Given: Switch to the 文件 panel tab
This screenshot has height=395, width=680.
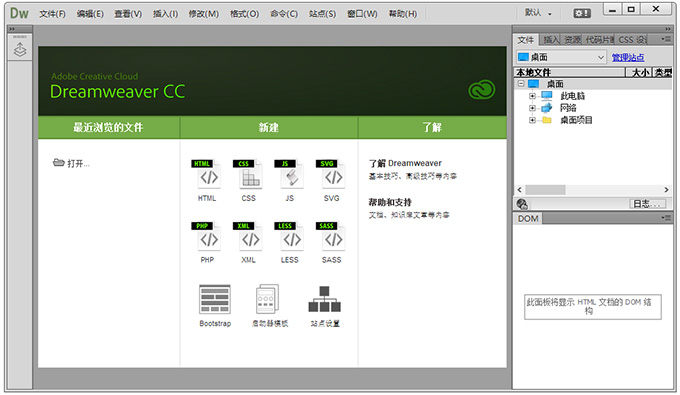Looking at the screenshot, I should pos(526,40).
